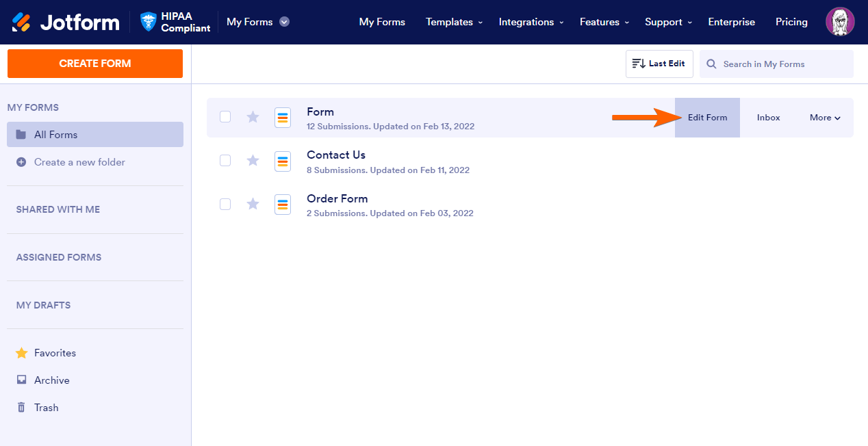The width and height of the screenshot is (868, 446).
Task: Open the Order Form title
Action: [x=337, y=199]
